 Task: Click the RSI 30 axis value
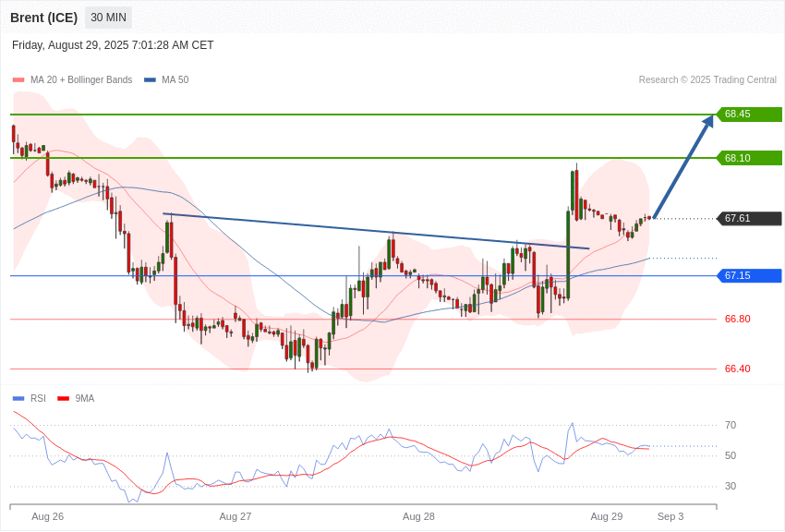(x=731, y=487)
